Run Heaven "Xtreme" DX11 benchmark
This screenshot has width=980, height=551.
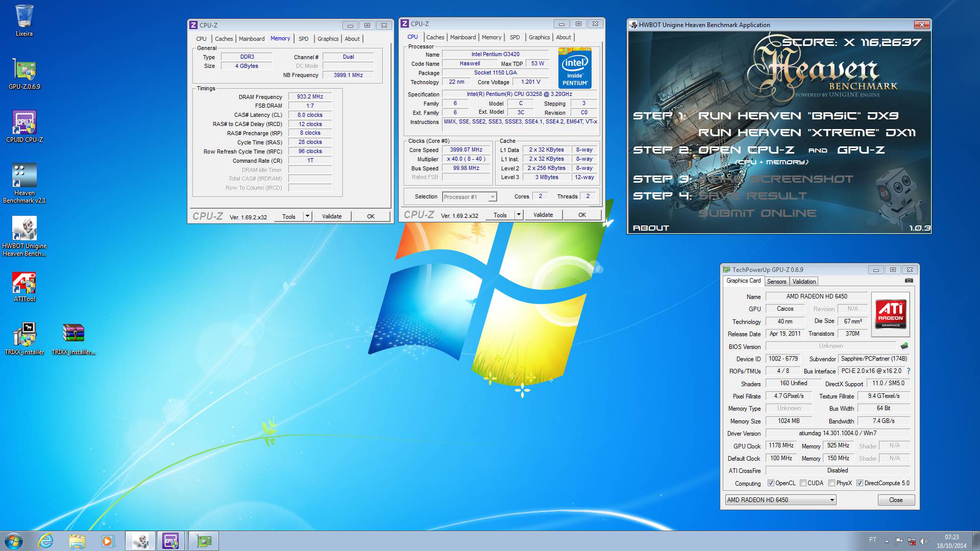click(x=807, y=133)
